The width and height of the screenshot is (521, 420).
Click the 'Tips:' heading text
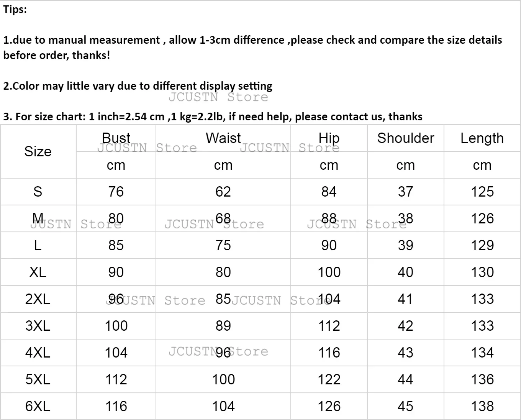15,10
